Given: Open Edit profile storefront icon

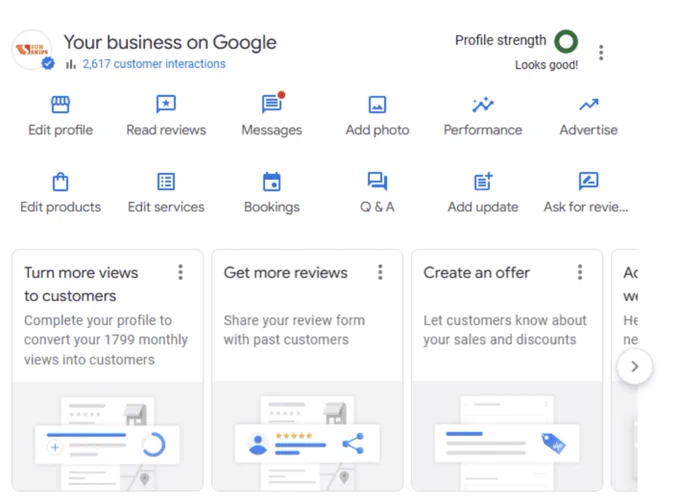Looking at the screenshot, I should click(x=60, y=104).
